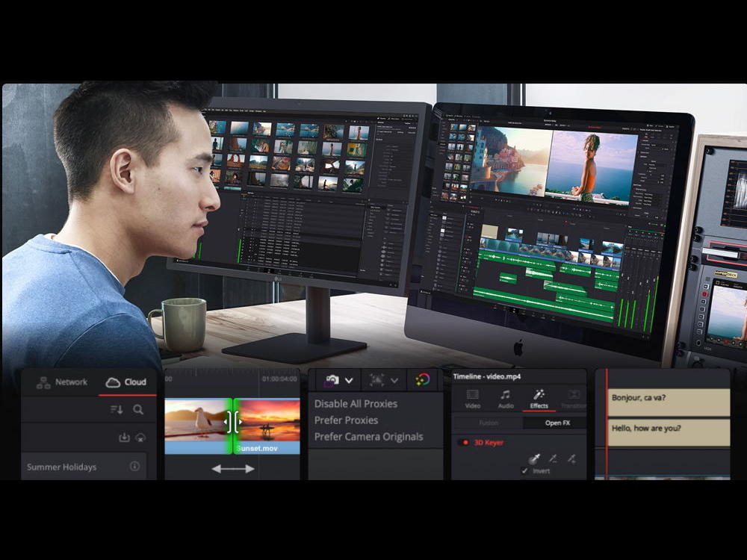Select the 3D Keyer eyedropper pick tool
The height and width of the screenshot is (560, 747).
535,458
